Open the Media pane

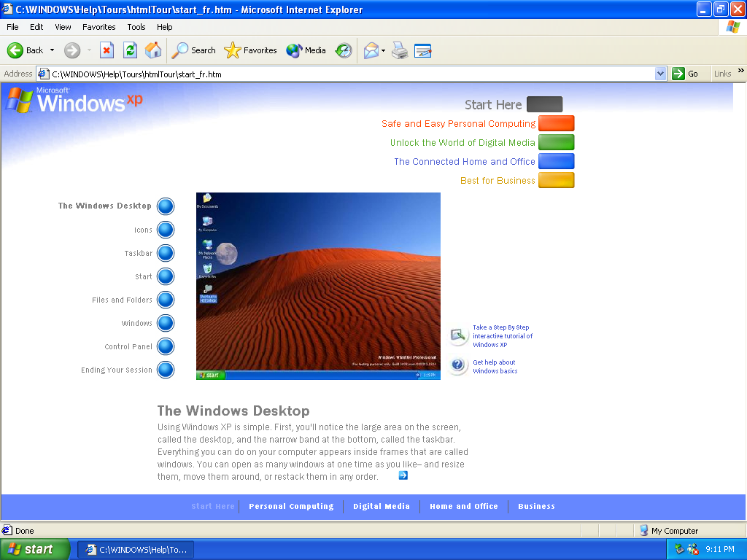[x=306, y=50]
